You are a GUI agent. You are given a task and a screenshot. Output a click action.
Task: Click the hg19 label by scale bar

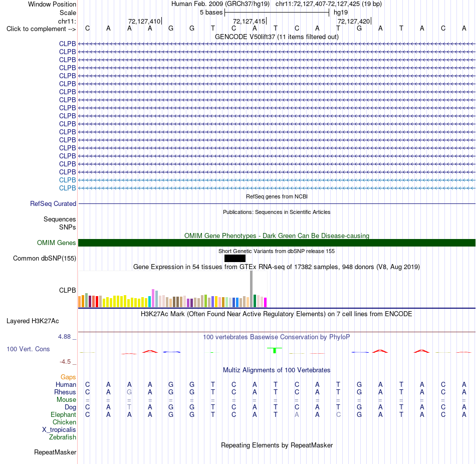click(341, 13)
